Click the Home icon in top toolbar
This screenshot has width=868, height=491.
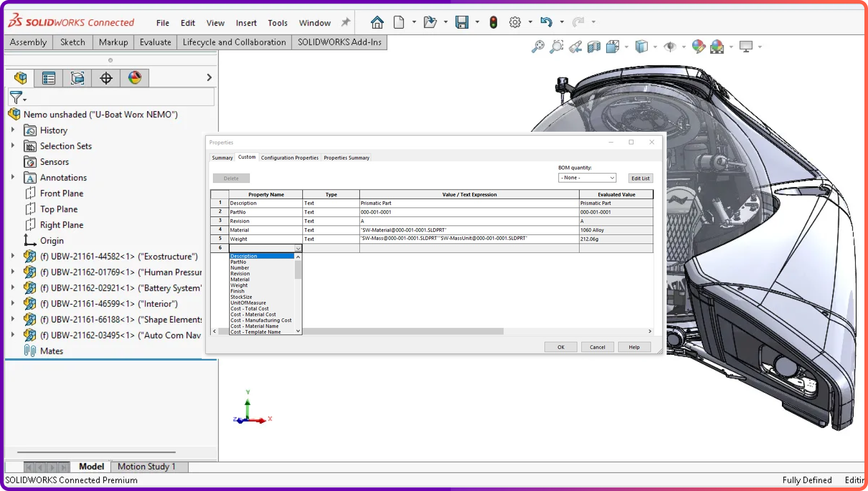pos(377,22)
